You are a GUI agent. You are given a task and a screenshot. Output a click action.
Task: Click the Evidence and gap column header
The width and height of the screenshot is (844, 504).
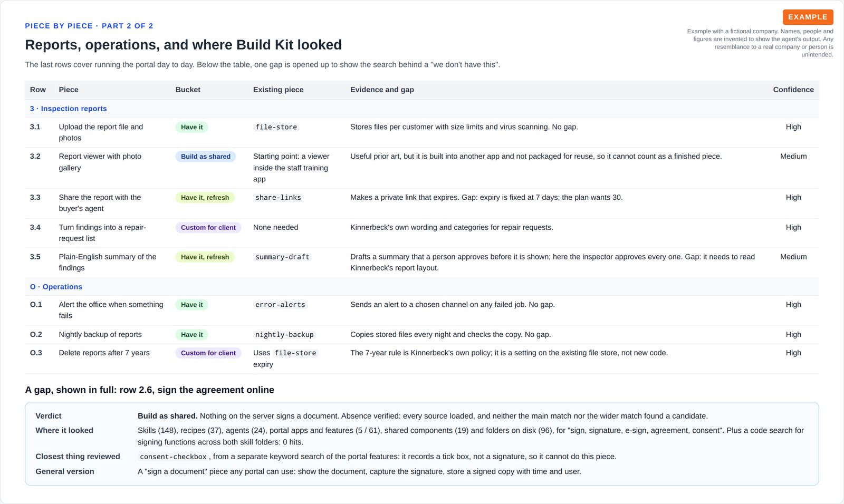point(382,90)
